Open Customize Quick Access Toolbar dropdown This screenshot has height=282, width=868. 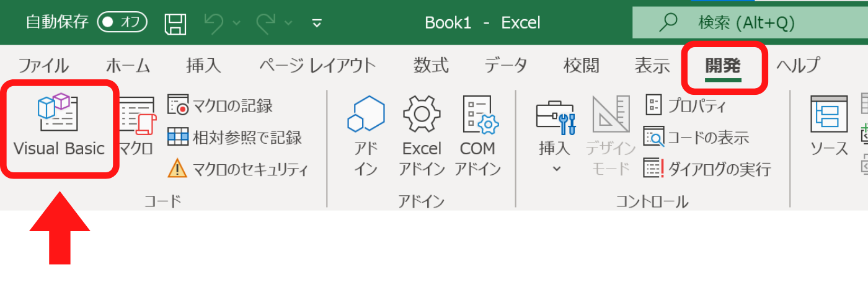pos(317,24)
